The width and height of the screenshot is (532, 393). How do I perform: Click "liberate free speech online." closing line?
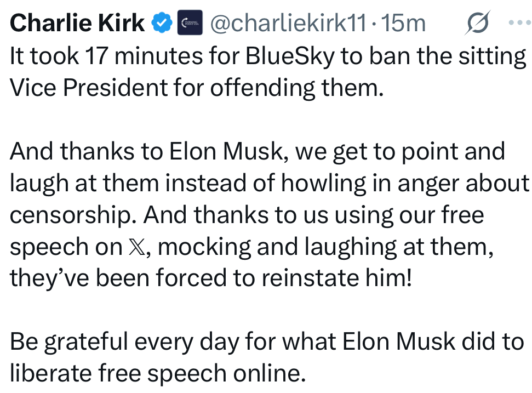pos(156,374)
